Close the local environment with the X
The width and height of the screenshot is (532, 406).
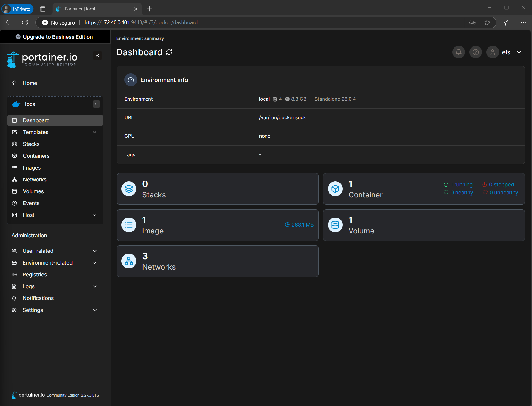[x=96, y=104]
